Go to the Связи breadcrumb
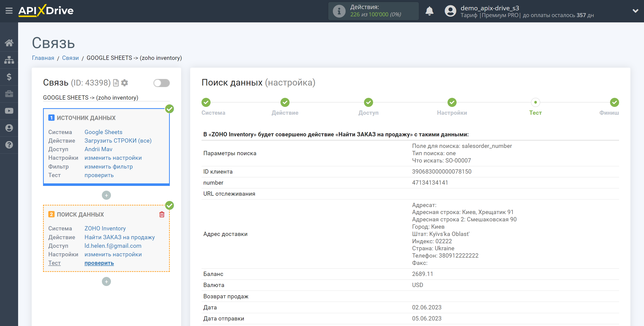 (x=70, y=58)
